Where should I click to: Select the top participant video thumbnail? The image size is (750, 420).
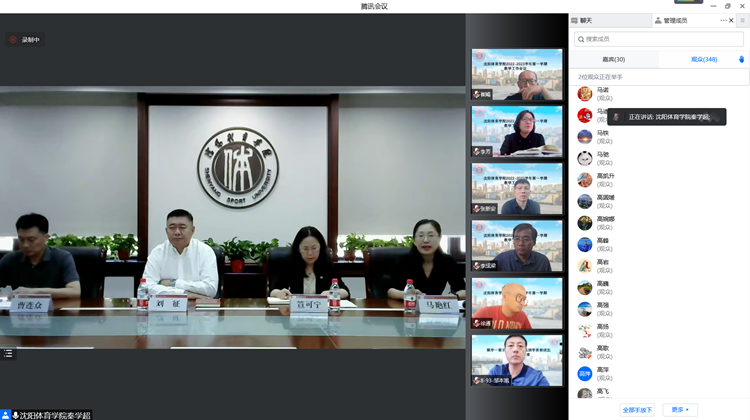point(516,74)
